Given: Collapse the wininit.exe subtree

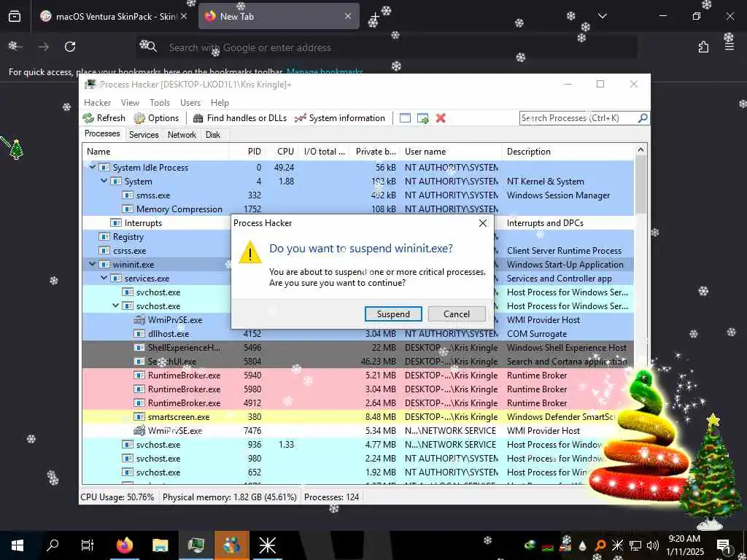Looking at the screenshot, I should point(93,264).
